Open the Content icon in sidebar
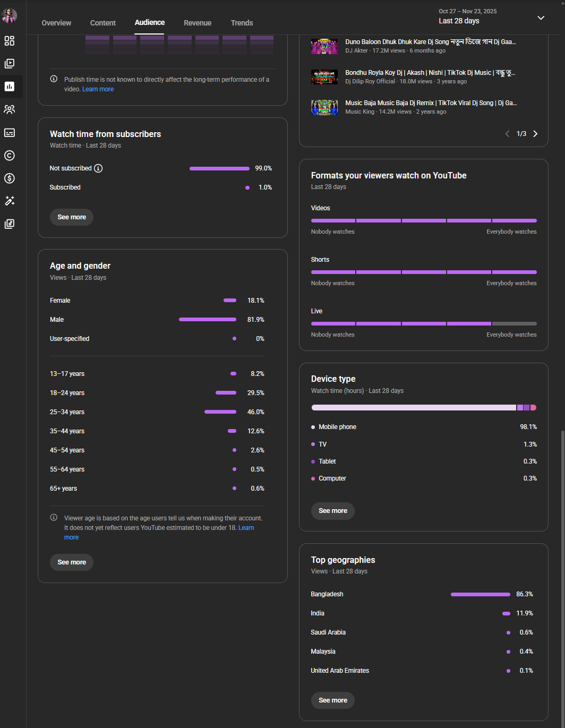Image resolution: width=565 pixels, height=728 pixels. [10, 64]
